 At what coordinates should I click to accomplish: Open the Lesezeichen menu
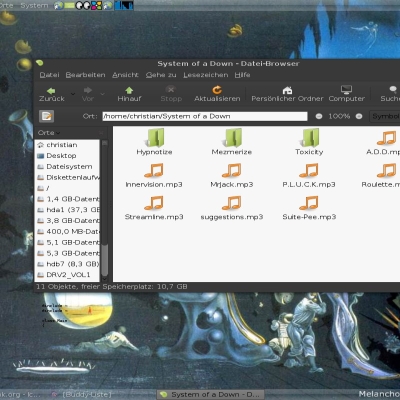click(x=206, y=75)
